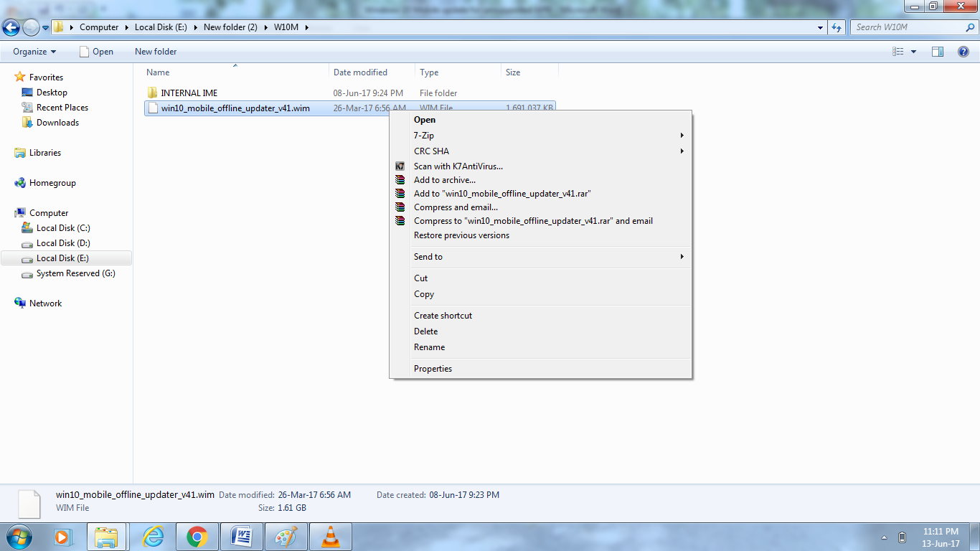This screenshot has width=980, height=551.
Task: Click the Computer breadcrumb segment
Action: point(99,27)
